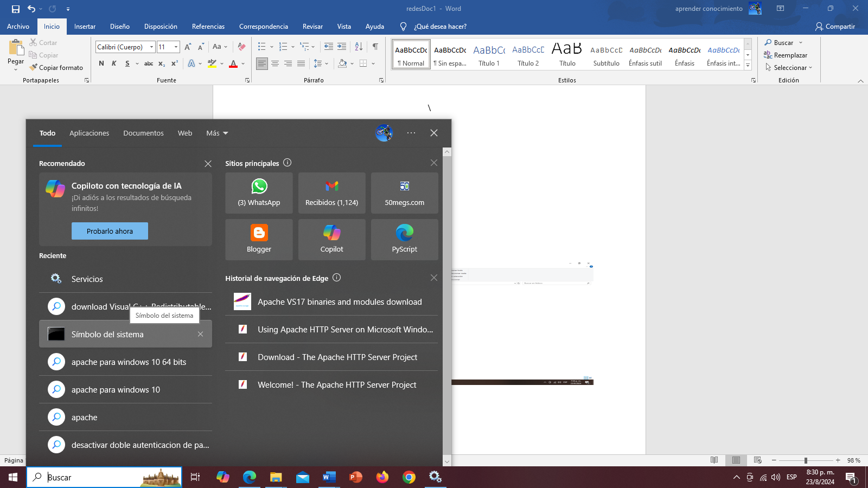Open the Apache VS17 binaries history link

(331, 302)
